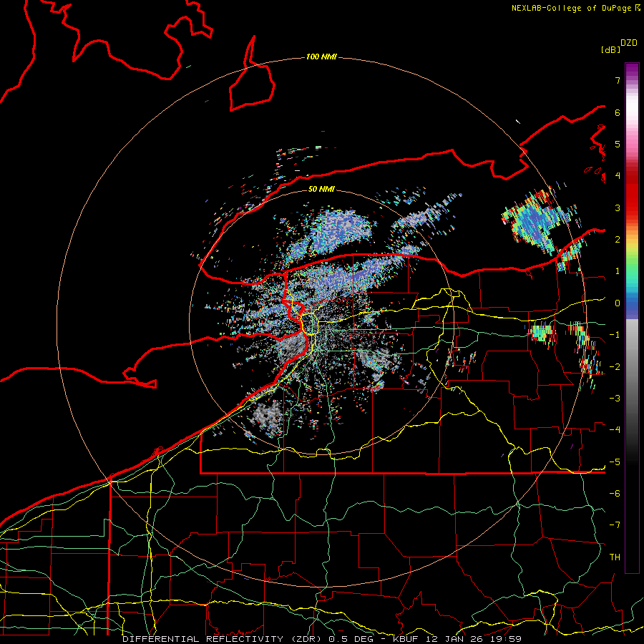
Task: Click the NEXLAB-College of DuPage credit text
Action: (x=575, y=8)
